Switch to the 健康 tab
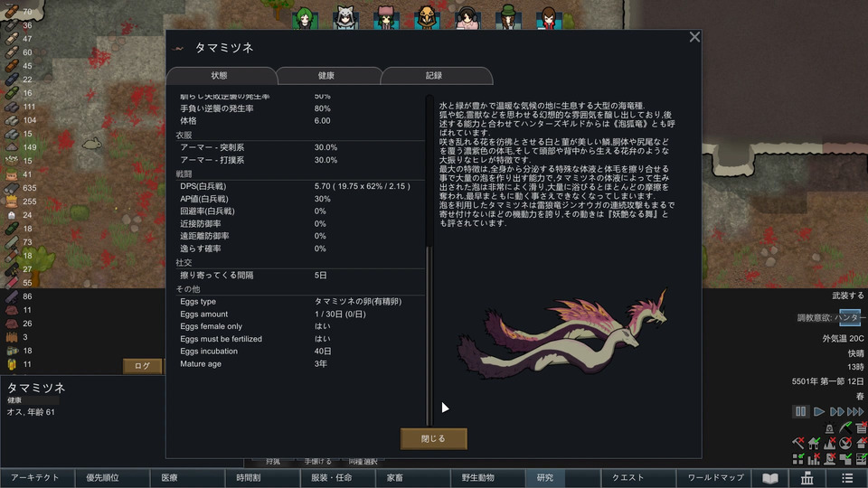The height and width of the screenshot is (488, 868). (326, 76)
